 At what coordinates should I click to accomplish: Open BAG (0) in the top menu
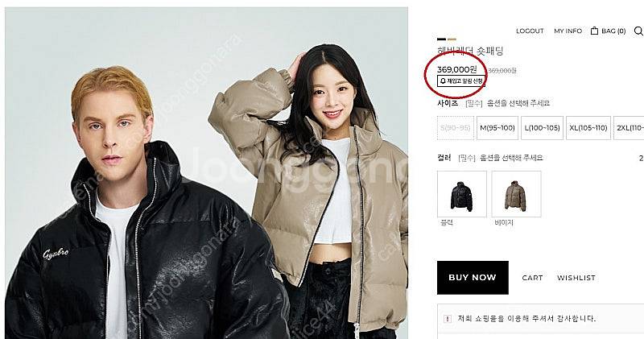coord(613,31)
